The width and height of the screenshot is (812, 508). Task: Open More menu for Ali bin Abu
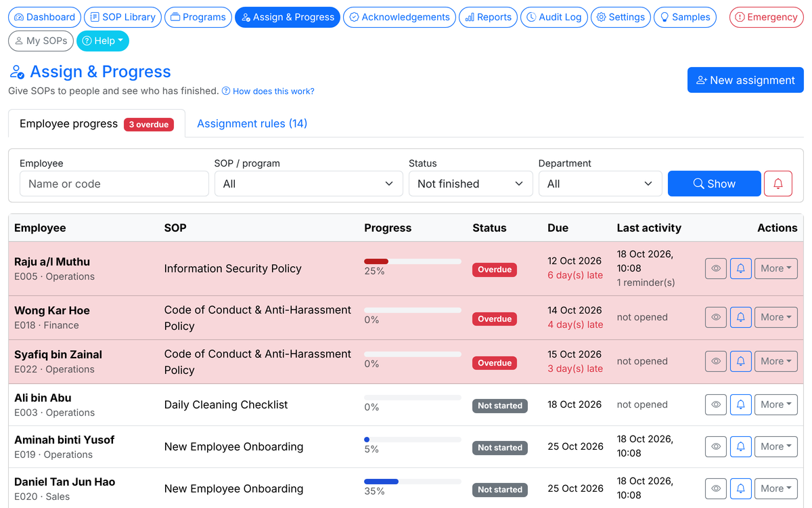pos(776,404)
